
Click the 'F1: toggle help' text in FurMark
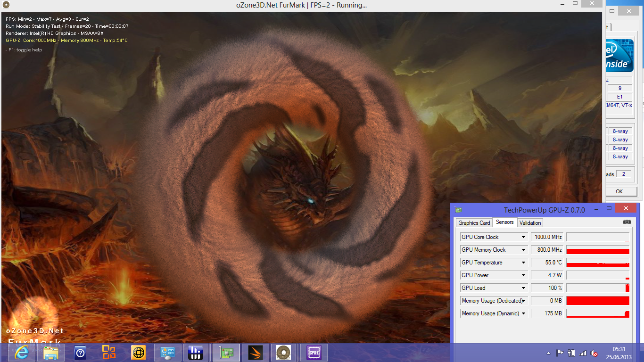24,50
